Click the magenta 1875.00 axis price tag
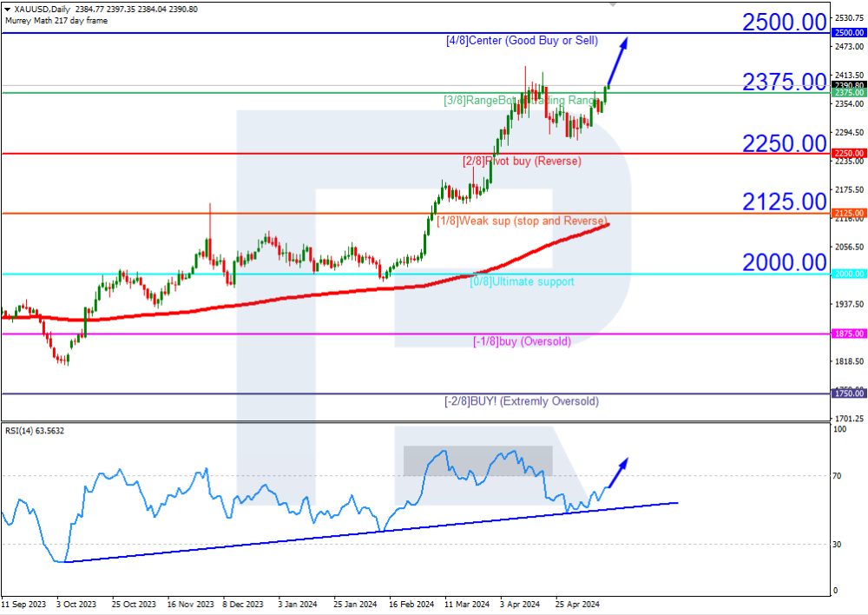 tap(848, 334)
